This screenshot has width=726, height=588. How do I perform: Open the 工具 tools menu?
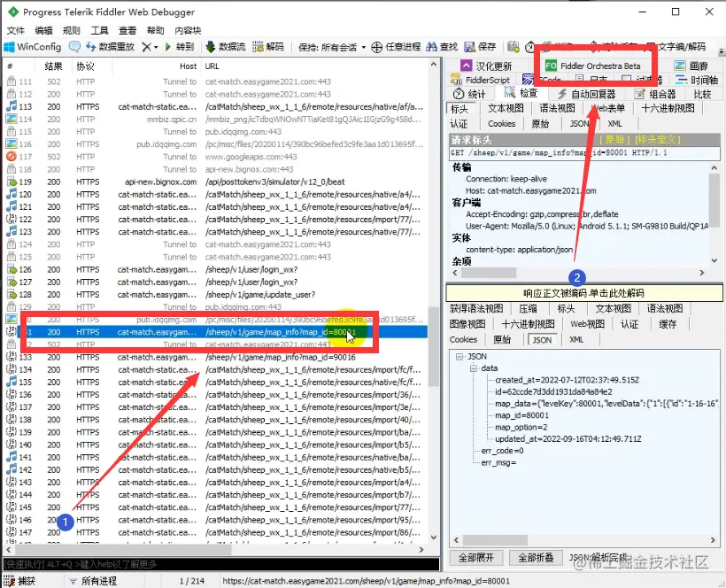click(x=99, y=31)
